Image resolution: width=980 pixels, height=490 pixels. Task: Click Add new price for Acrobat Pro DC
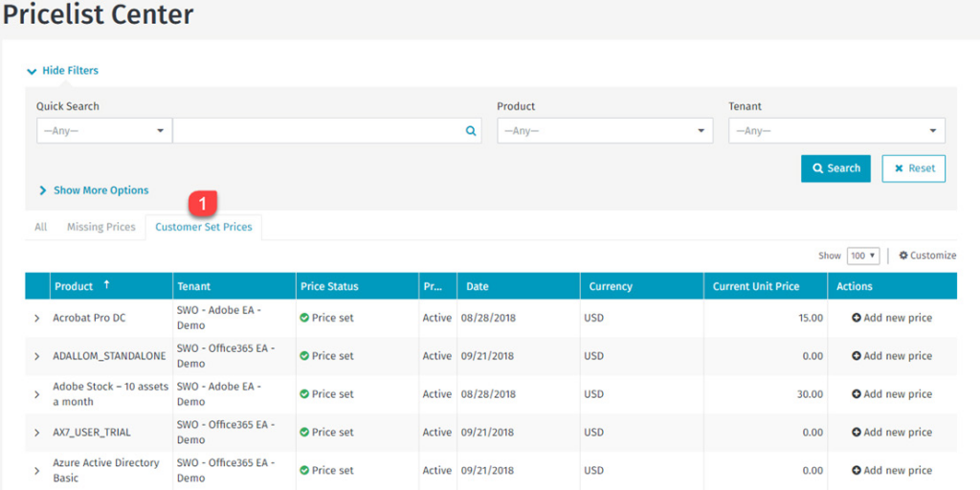891,318
